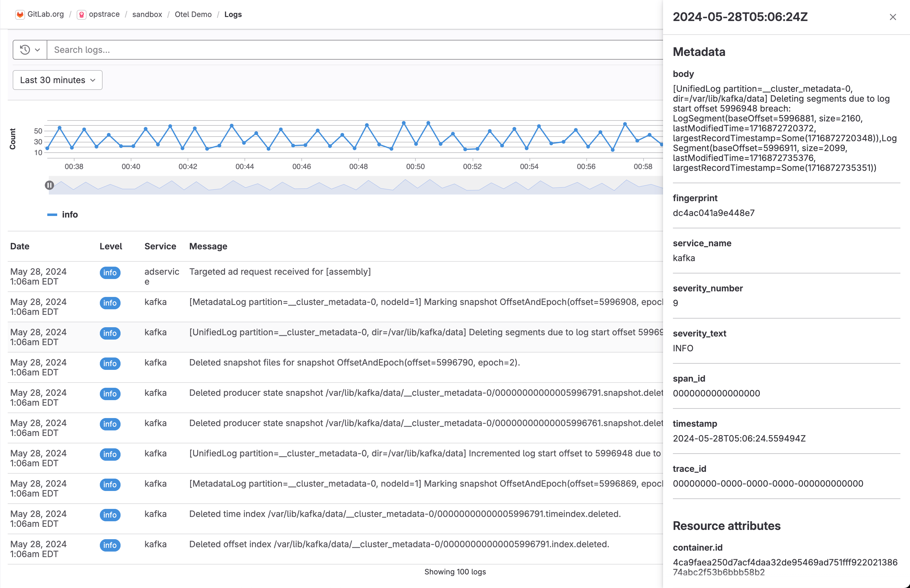Viewport: 910px width, 588px height.
Task: Click the chart zoom slider pause handle
Action: point(49,185)
